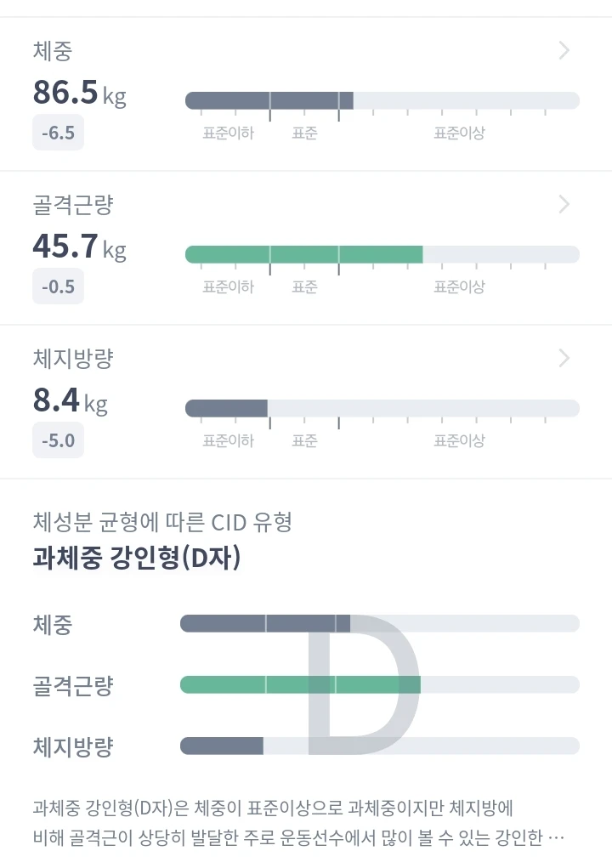The width and height of the screenshot is (612, 868).
Task: Tap the -5.0 body fat change badge
Action: [58, 440]
